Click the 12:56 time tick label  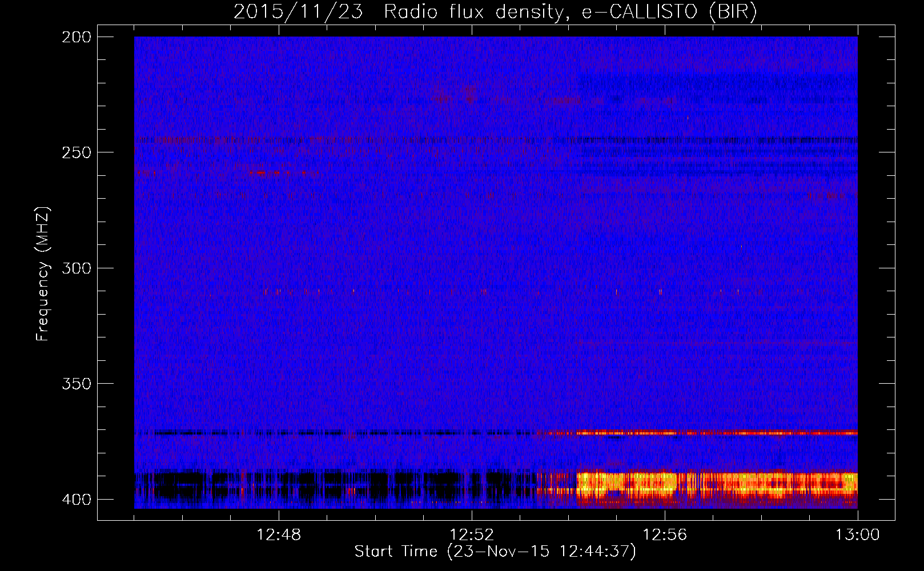click(665, 535)
